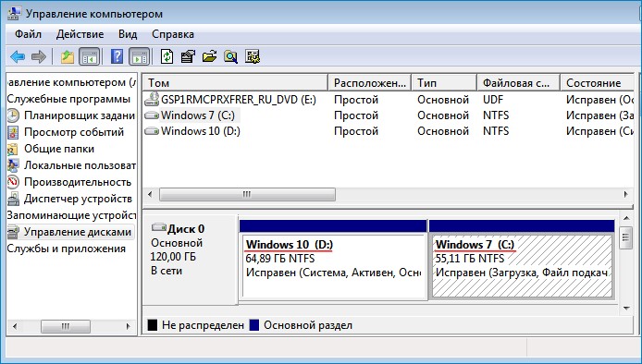The image size is (642, 364).
Task: Click the disk view scroll down arrow
Action: (626, 308)
